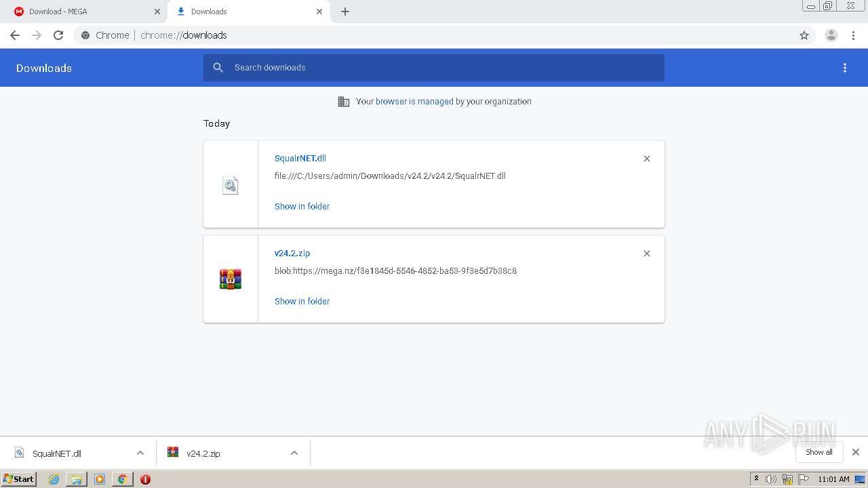Show hidden system tray icons

tap(756, 479)
